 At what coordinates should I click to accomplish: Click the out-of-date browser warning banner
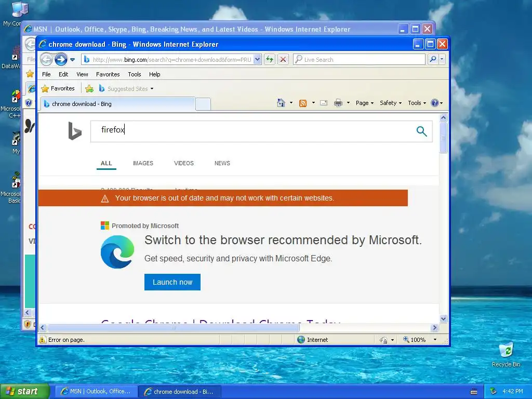(x=223, y=198)
